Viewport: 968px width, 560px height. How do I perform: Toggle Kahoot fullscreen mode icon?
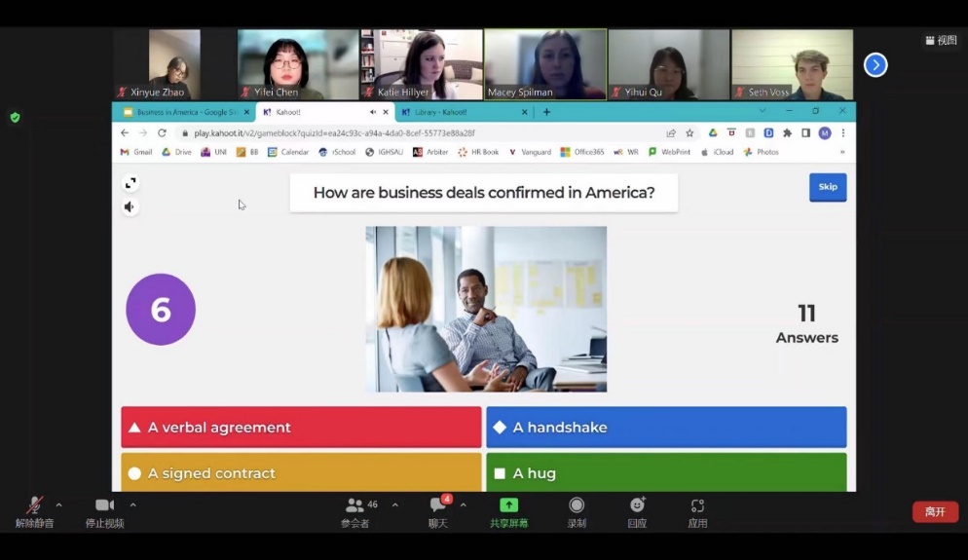[130, 183]
